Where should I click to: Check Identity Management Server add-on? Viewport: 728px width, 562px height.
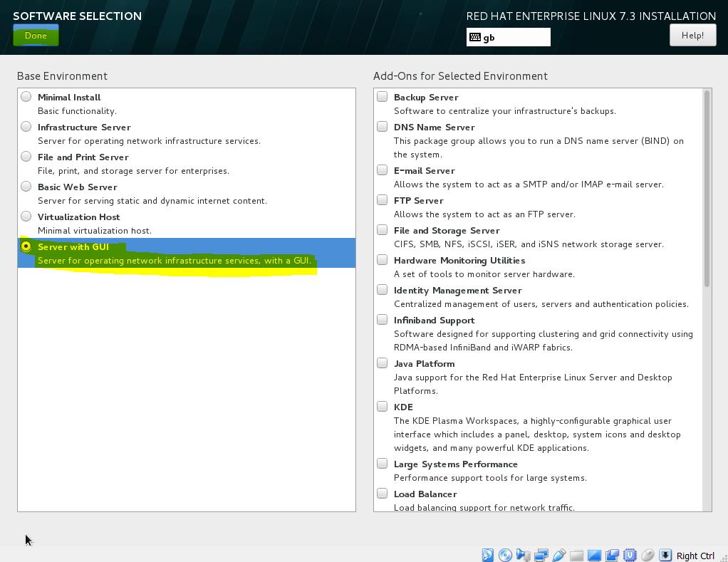click(x=382, y=290)
